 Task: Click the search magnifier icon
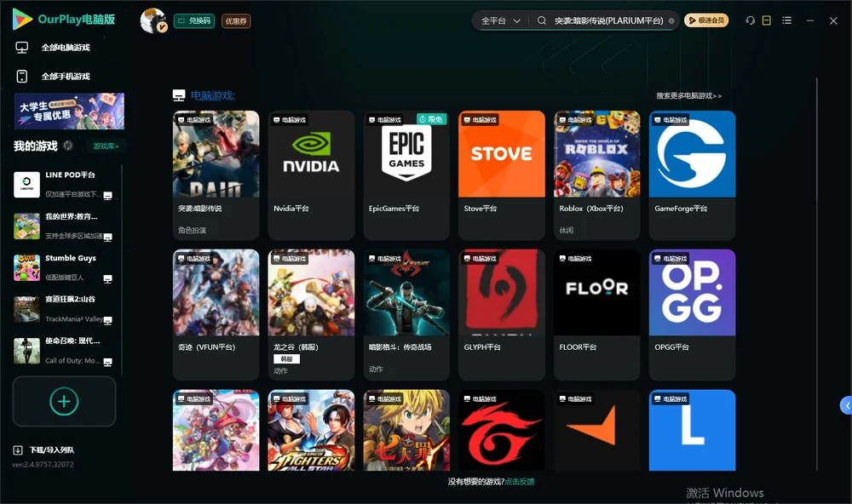click(x=542, y=20)
